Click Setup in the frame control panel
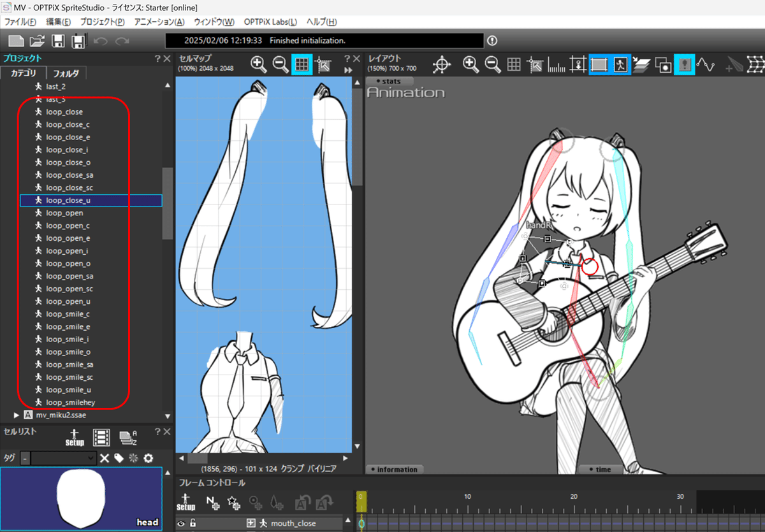The height and width of the screenshot is (532, 765). [186, 502]
